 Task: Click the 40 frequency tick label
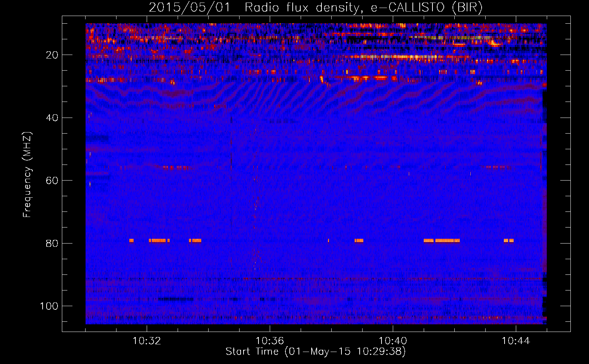pyautogui.click(x=52, y=118)
